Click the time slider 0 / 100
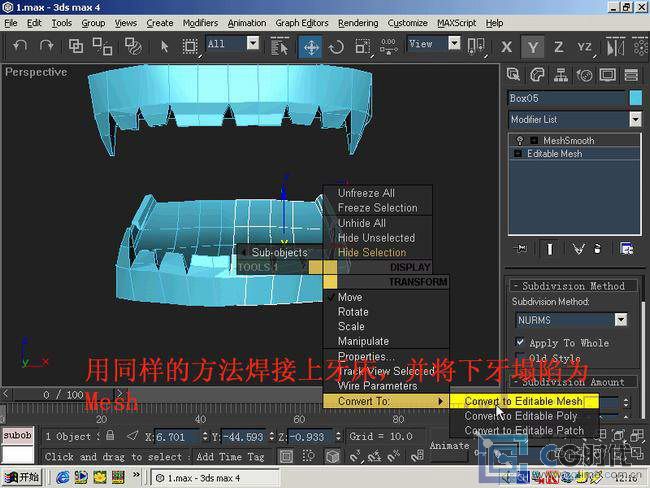The image size is (650, 488). click(x=63, y=394)
